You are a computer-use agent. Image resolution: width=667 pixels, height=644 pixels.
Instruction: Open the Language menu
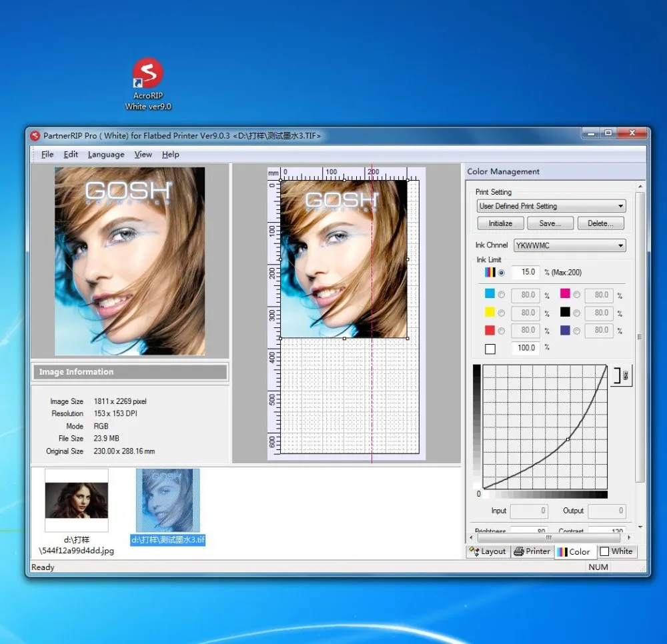point(106,154)
